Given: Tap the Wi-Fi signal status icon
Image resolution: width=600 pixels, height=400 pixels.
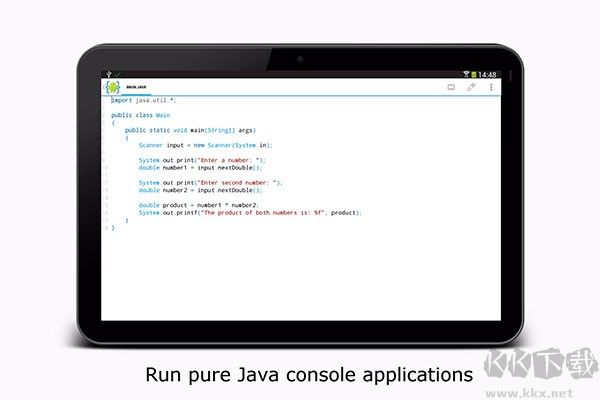Looking at the screenshot, I should point(466,75).
